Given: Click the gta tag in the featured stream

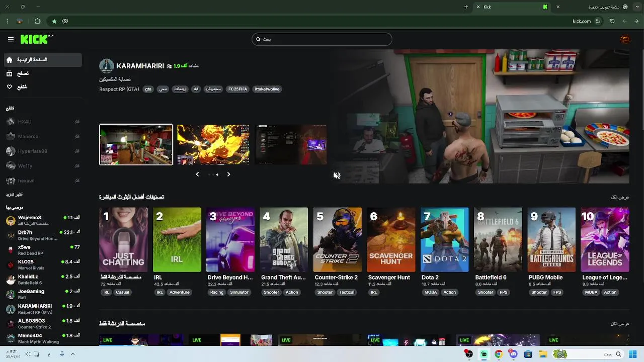Looking at the screenshot, I should click(148, 89).
